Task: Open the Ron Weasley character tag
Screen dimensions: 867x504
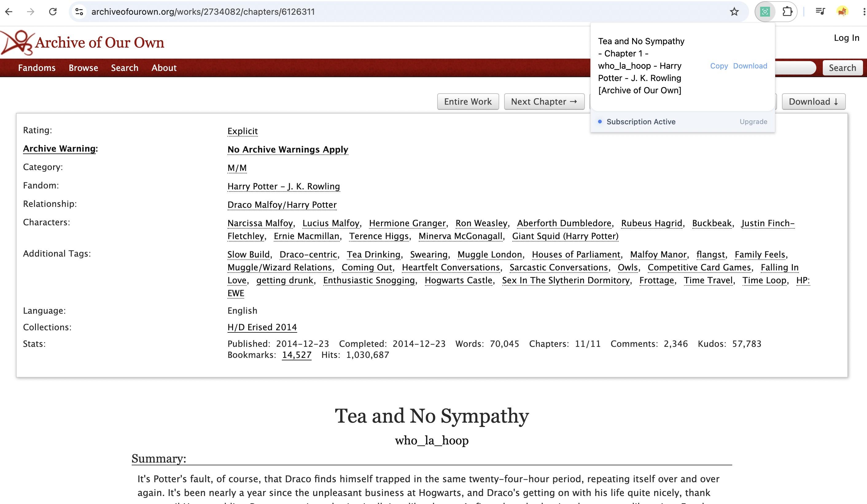Action: (481, 223)
